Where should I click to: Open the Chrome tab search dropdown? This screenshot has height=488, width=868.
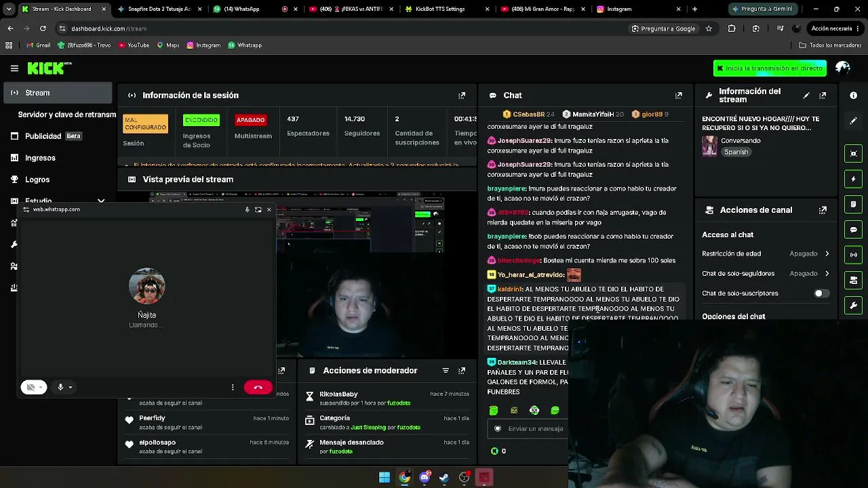9,9
